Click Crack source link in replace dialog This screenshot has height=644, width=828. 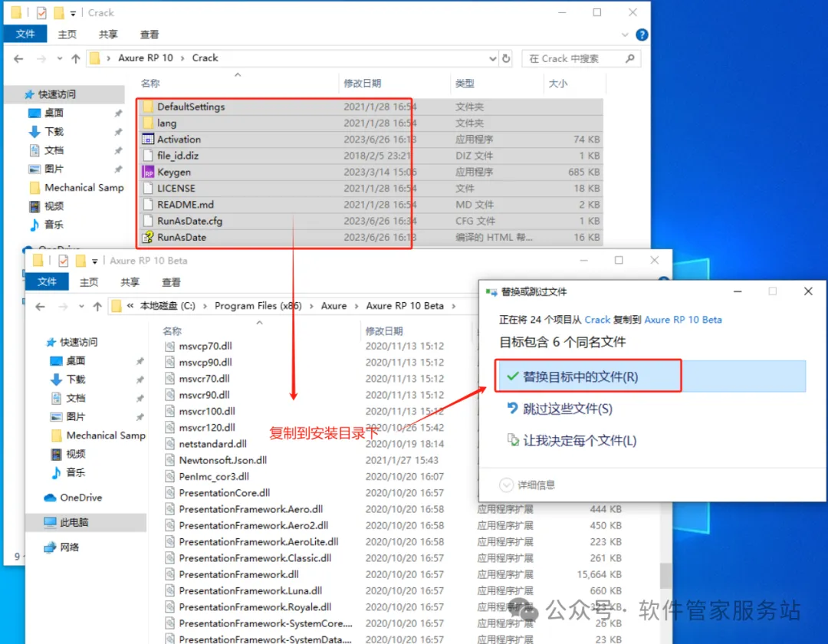[597, 320]
